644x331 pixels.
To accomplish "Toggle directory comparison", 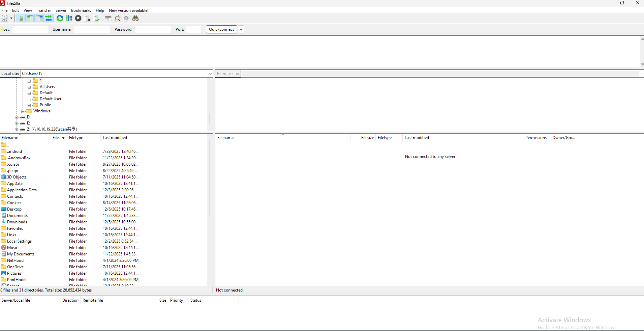I will [117, 18].
